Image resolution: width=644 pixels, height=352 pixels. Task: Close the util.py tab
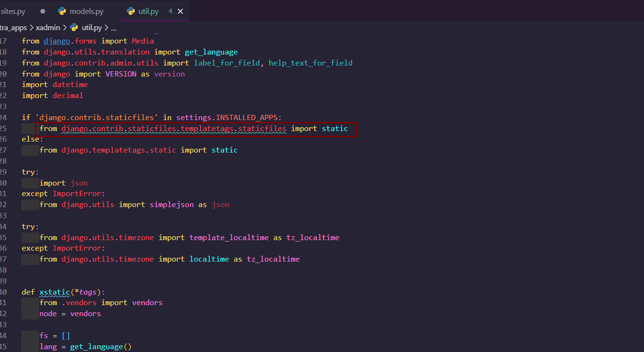179,11
